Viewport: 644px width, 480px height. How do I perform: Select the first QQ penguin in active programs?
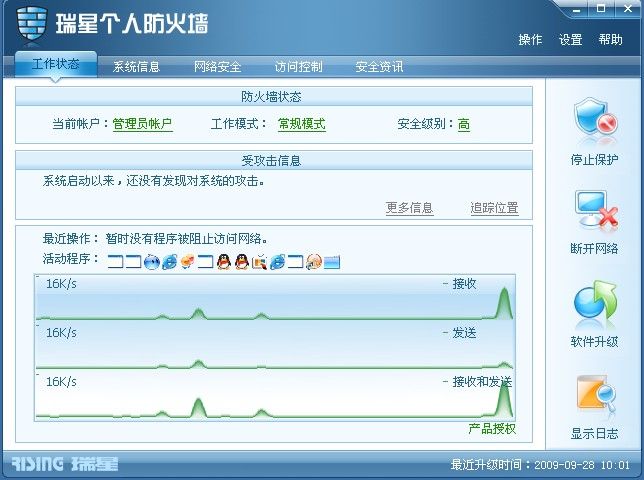coord(224,261)
